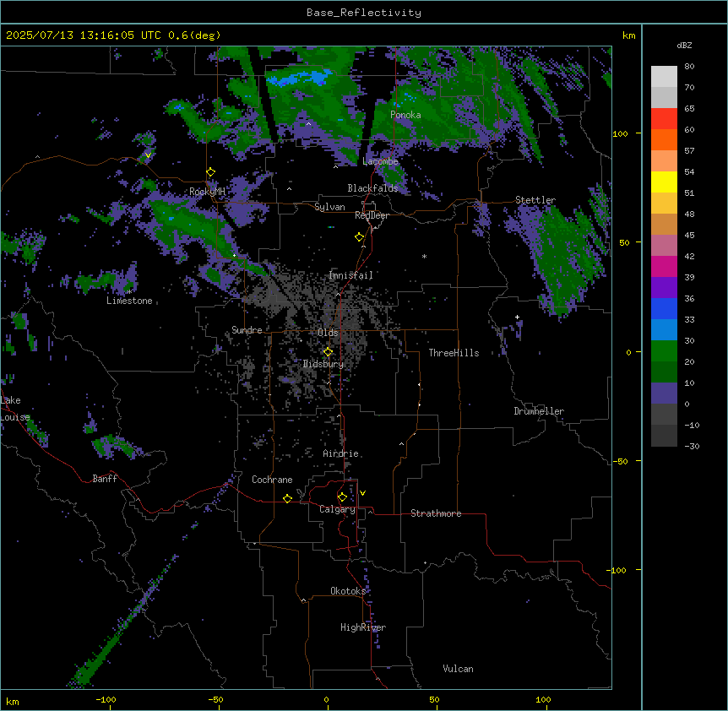Click the Strathmore town label

(x=436, y=513)
